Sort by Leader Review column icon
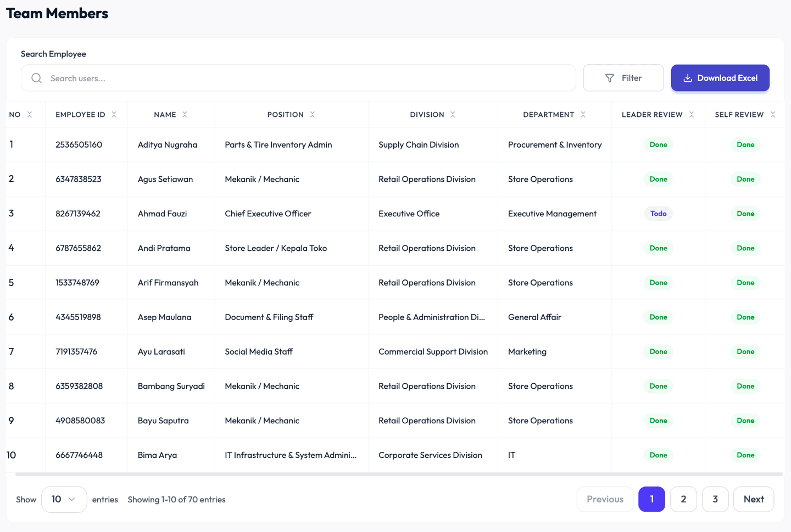 point(691,114)
